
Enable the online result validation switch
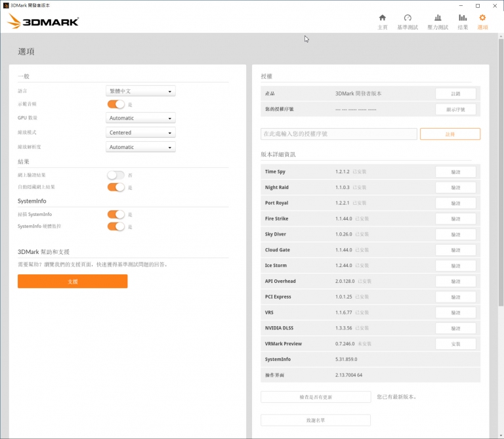[115, 175]
